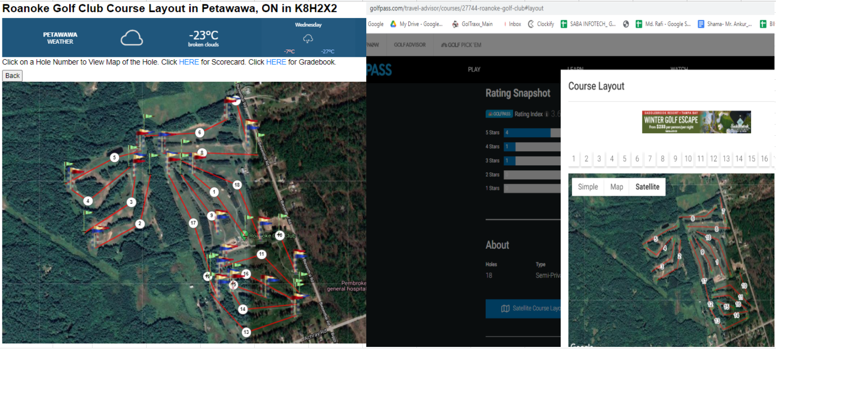Image resolution: width=868 pixels, height=416 pixels.
Task: Select hole 9 tab in Course Layout
Action: point(675,159)
